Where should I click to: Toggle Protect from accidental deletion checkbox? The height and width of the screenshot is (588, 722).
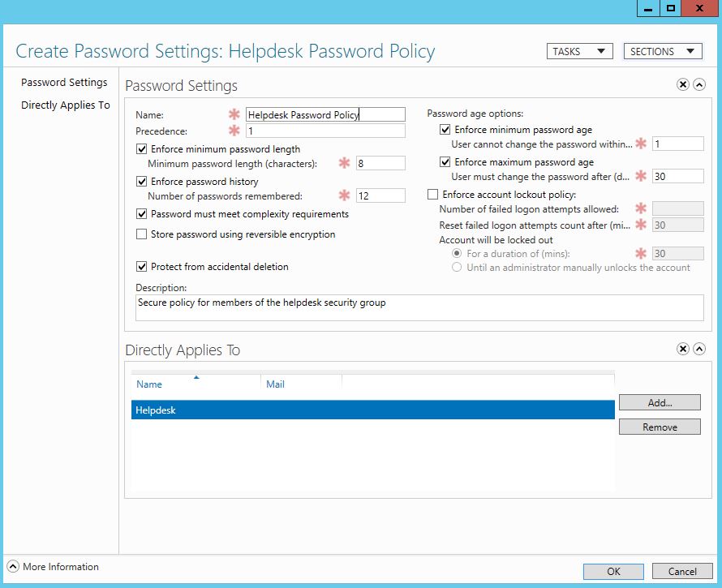(143, 267)
